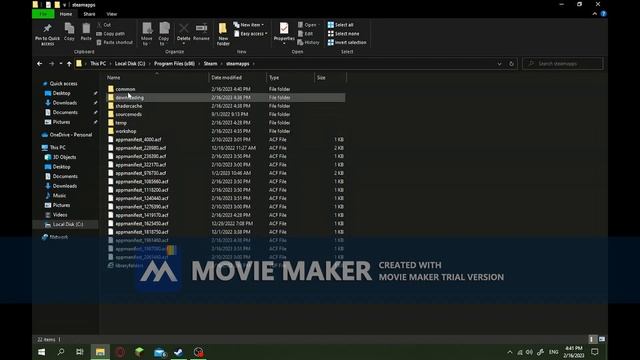Screen dimensions: 640x360
Task: Go forward using the Forward arrow
Action: (51, 64)
